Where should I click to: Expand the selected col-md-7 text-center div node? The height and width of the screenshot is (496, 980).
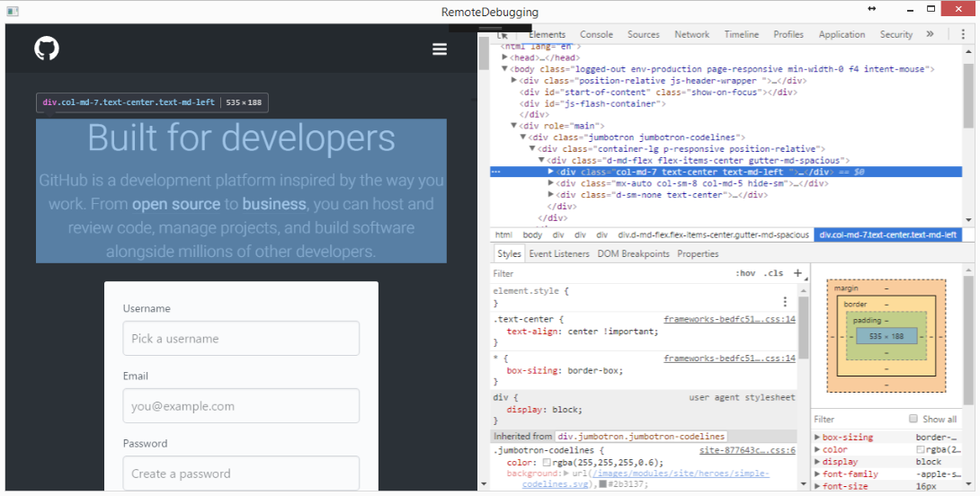point(550,171)
